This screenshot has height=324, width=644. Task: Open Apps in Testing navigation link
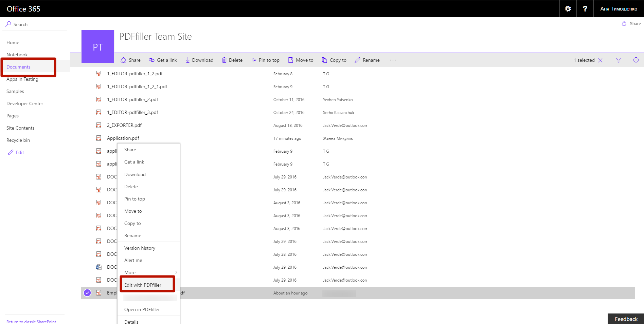(22, 79)
